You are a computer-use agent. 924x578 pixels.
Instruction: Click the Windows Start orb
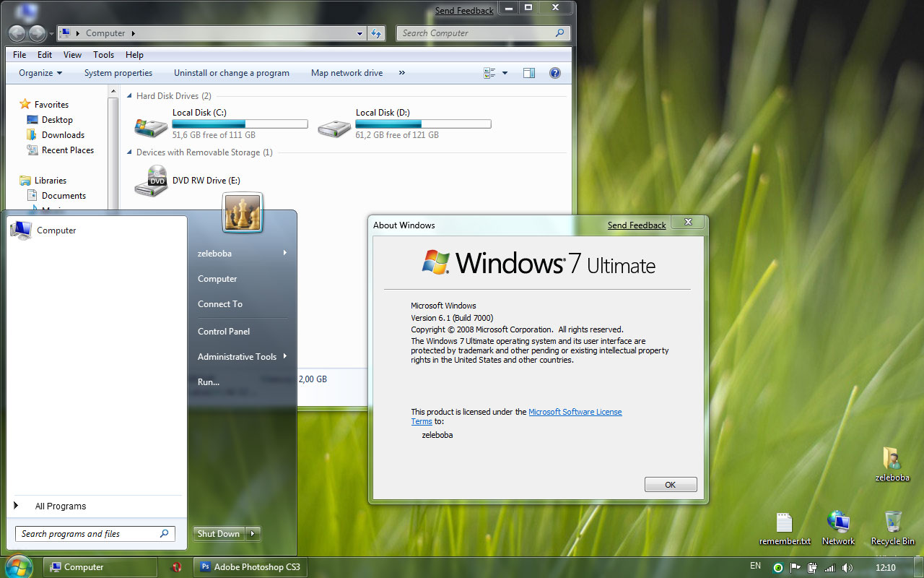(x=19, y=566)
